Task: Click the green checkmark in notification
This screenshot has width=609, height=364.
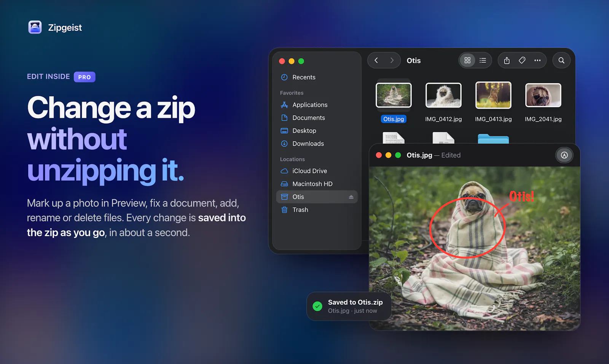Action: pos(317,306)
